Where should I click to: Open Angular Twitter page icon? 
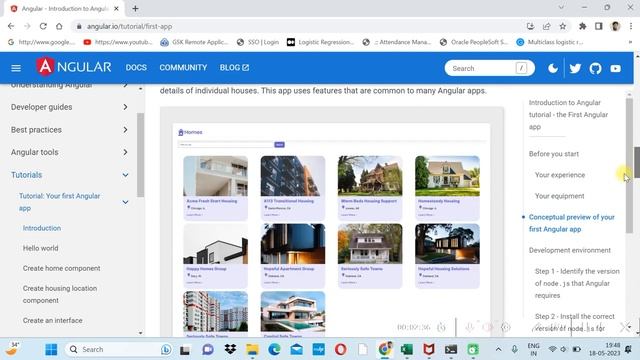coord(575,68)
